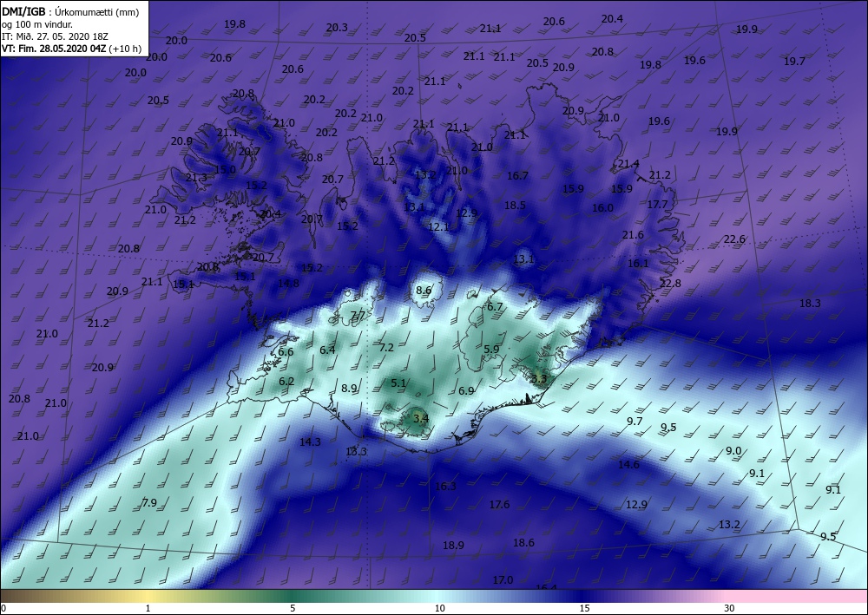Click the map value 3.3 near the southeast coast
868x615 pixels.
(539, 379)
